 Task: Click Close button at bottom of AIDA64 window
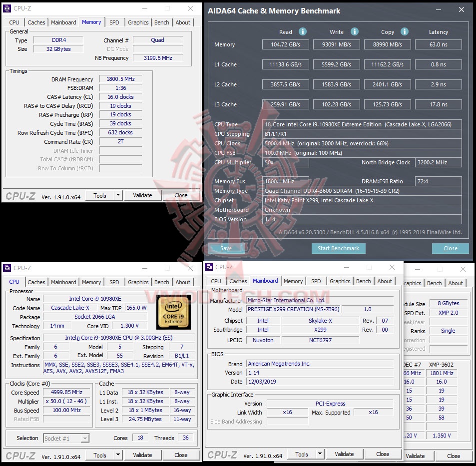coord(450,248)
